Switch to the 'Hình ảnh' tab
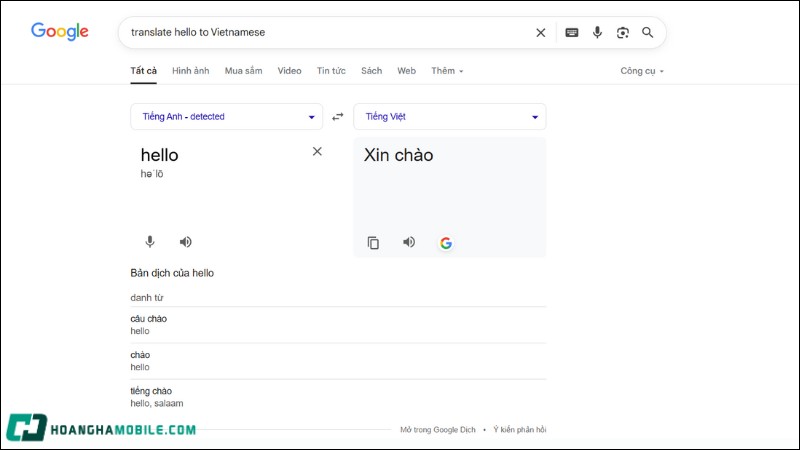Image resolution: width=800 pixels, height=450 pixels. (x=190, y=71)
